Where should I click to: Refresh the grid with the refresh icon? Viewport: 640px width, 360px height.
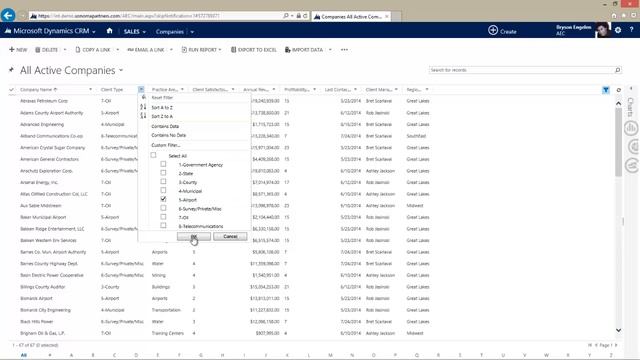[618, 90]
